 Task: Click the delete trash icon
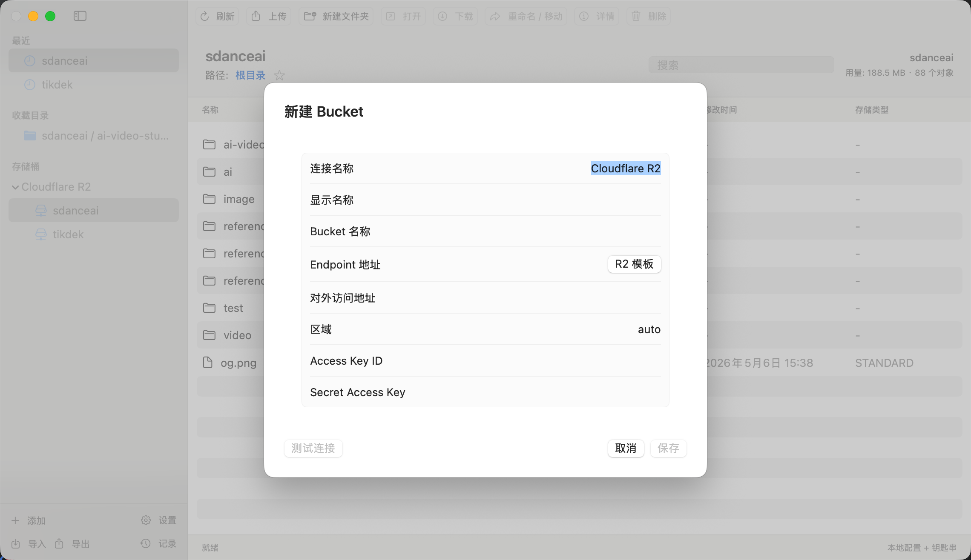(x=636, y=16)
